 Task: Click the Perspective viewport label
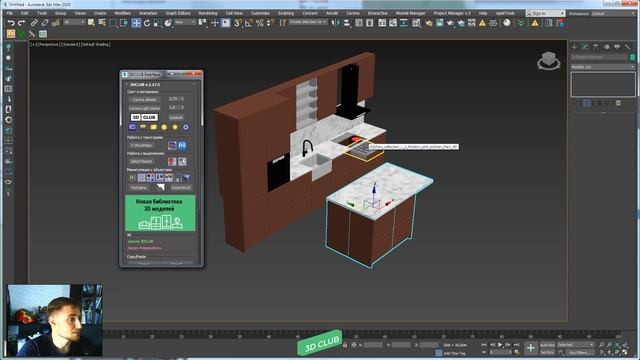pyautogui.click(x=49, y=44)
